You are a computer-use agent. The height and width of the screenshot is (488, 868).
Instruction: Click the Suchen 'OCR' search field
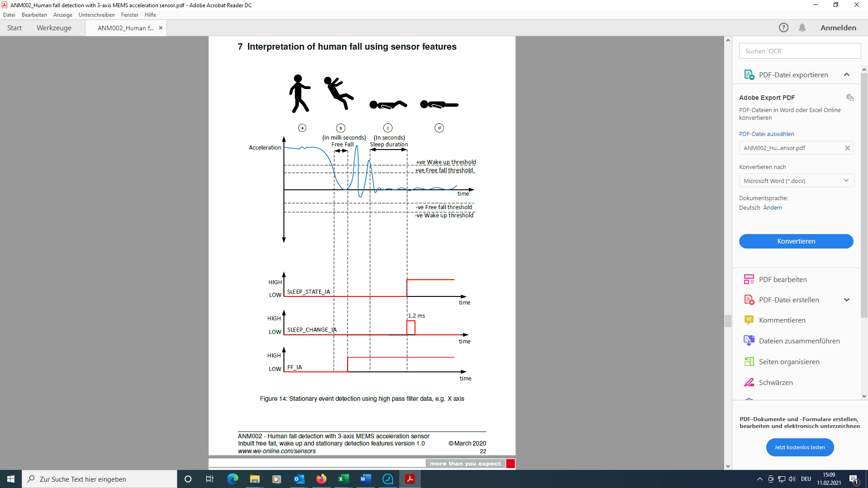pos(799,51)
